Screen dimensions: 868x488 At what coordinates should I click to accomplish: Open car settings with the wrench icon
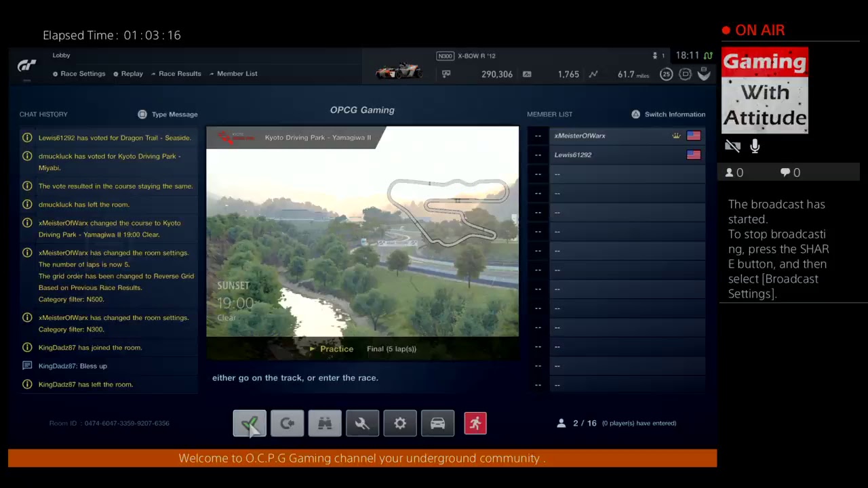362,424
